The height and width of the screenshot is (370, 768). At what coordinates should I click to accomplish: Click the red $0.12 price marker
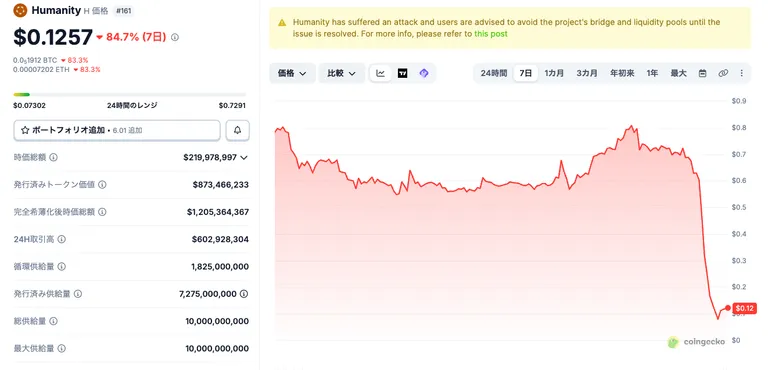pyautogui.click(x=745, y=308)
